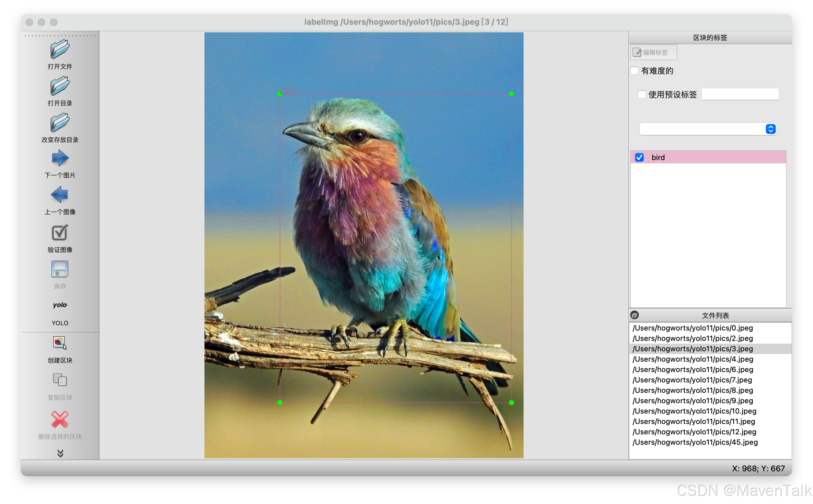Click the top-right green box vertex
The height and width of the screenshot is (504, 813).
(511, 94)
